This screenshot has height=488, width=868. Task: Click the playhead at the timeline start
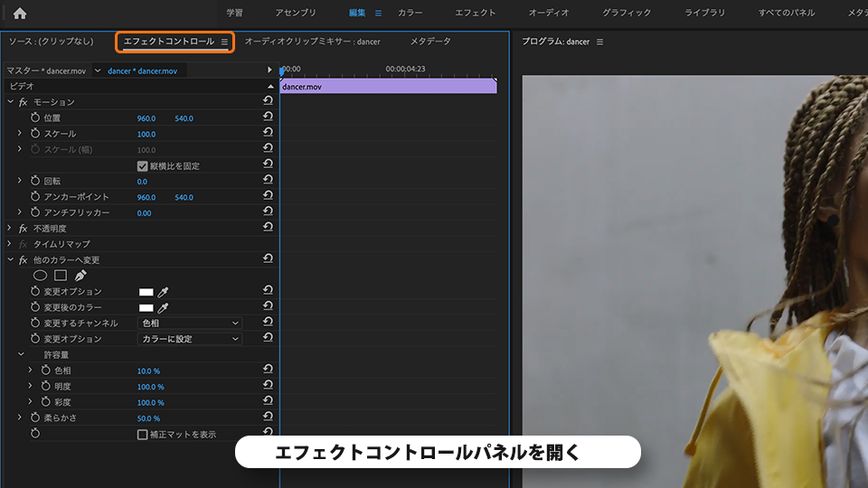click(282, 70)
